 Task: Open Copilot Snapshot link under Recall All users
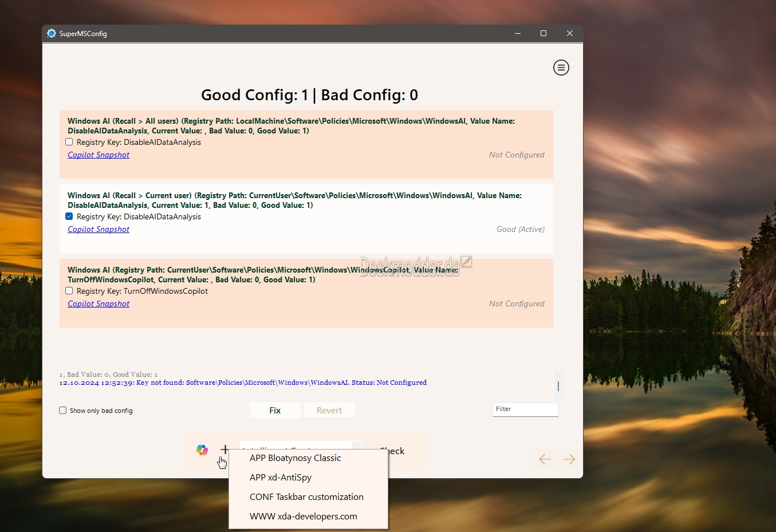tap(99, 155)
